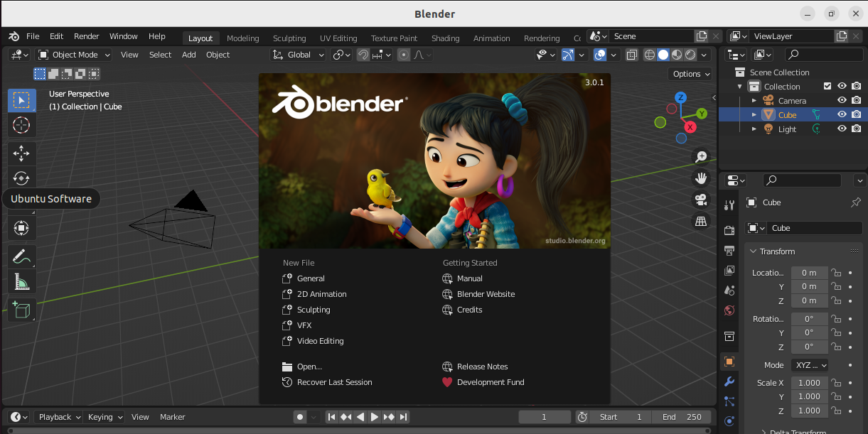Open the Release Notes link

[483, 366]
